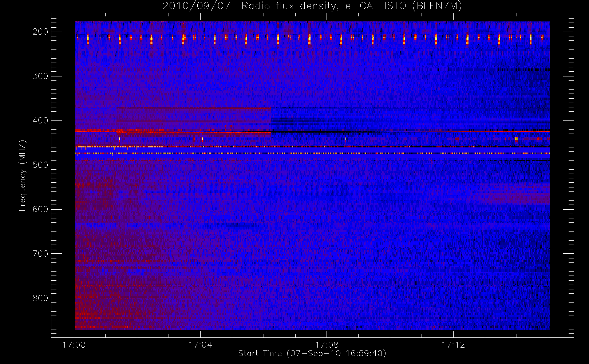Click the plot title '2010/09/07 Radio flux density'

coord(251,7)
